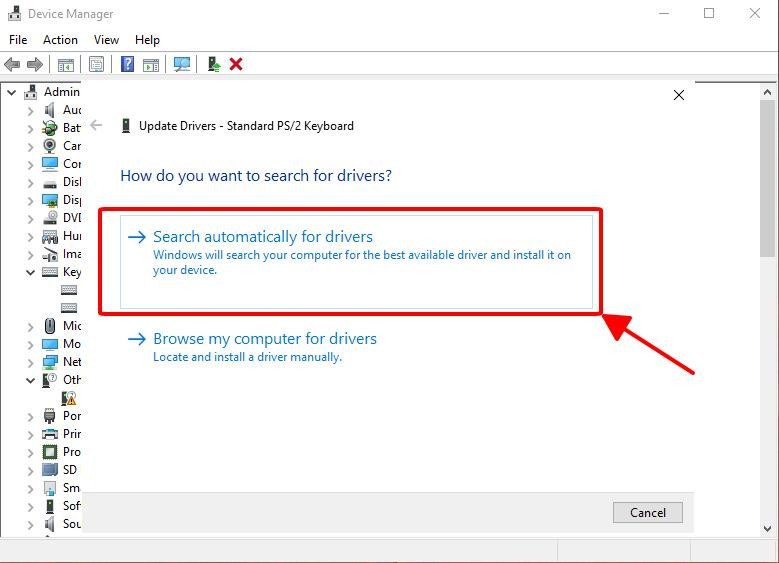Click Scan for hardware changes icon
Screen dimensions: 779x563
(182, 64)
